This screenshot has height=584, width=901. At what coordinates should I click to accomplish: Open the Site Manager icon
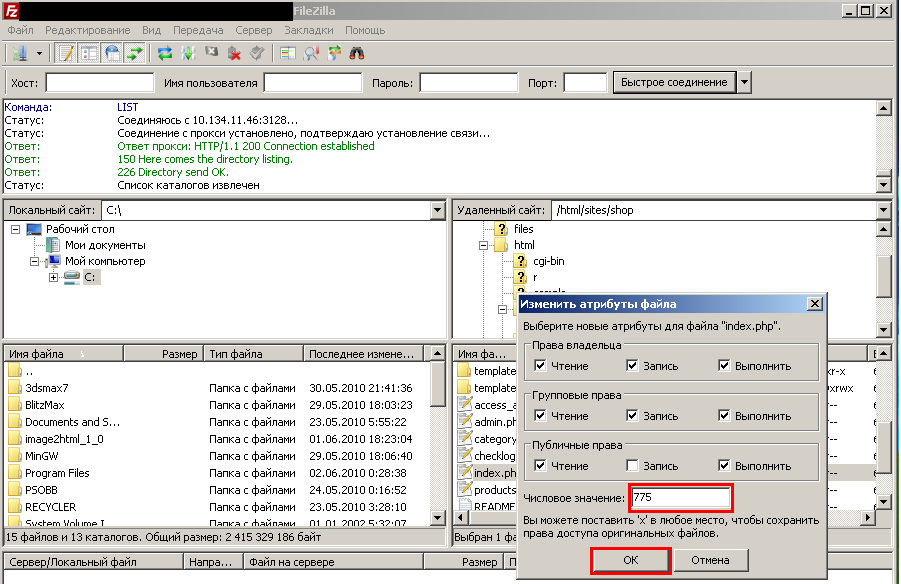click(20, 53)
